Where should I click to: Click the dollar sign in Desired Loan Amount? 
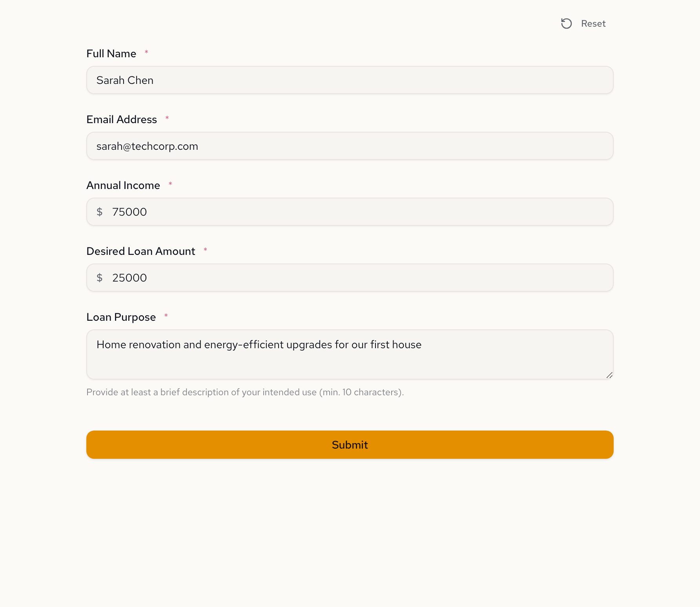click(100, 278)
